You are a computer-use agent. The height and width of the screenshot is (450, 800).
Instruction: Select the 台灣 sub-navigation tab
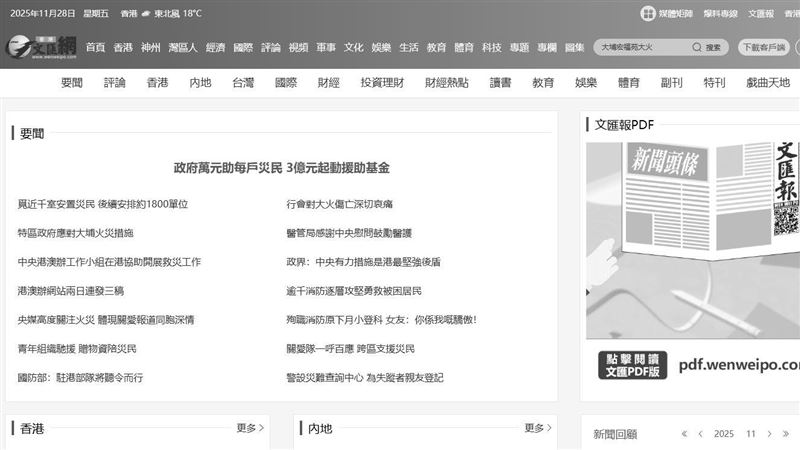point(243,83)
